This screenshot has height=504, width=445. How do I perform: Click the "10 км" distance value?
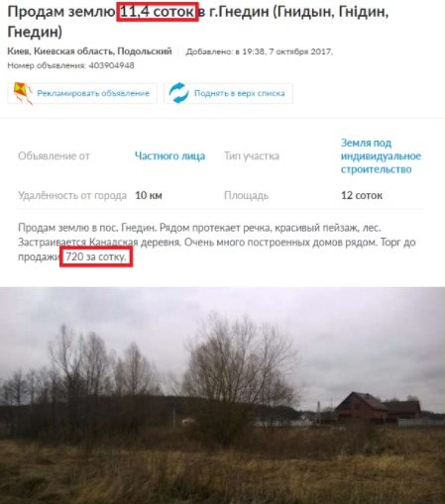[x=149, y=195]
